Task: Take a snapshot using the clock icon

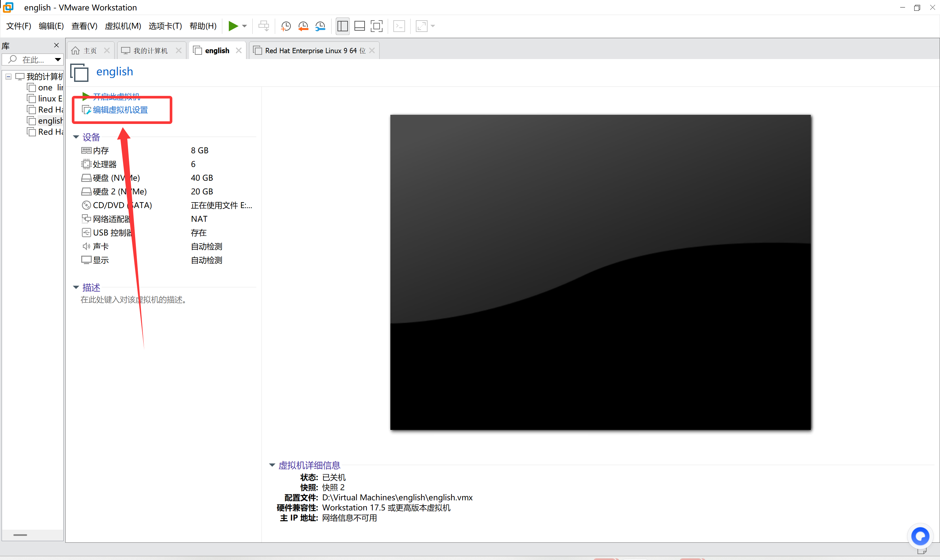Action: tap(286, 26)
